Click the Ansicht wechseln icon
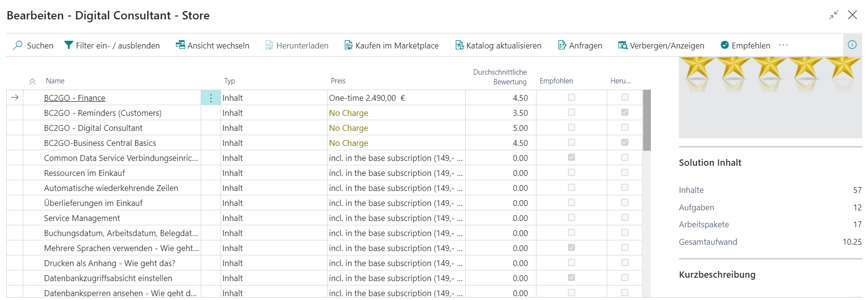The height and width of the screenshot is (300, 868). 180,45
